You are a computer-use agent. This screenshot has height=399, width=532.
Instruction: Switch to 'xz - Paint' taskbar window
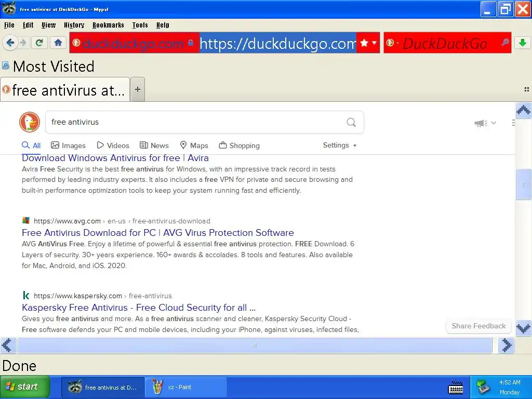click(185, 387)
